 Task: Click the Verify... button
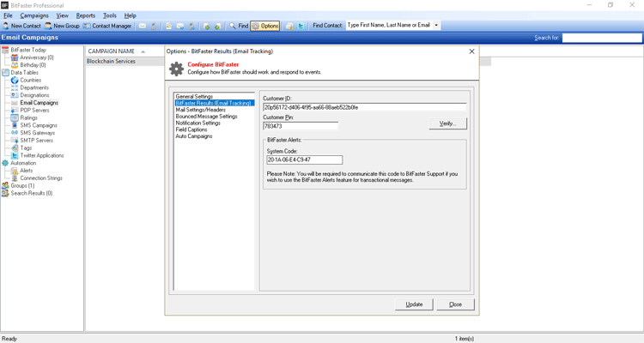[x=447, y=123]
